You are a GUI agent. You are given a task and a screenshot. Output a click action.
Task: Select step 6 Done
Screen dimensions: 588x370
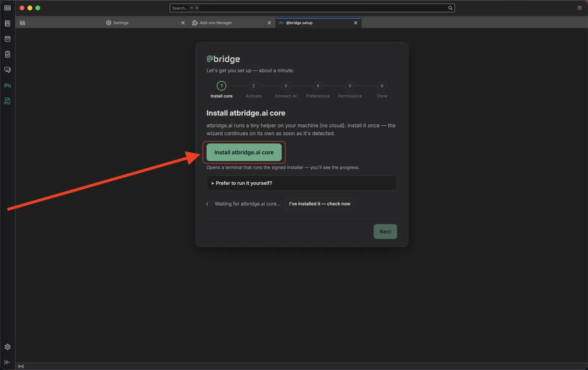click(382, 90)
